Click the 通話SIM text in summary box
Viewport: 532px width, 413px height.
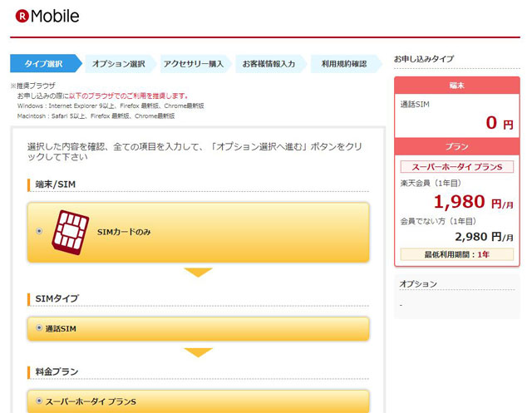pos(415,105)
